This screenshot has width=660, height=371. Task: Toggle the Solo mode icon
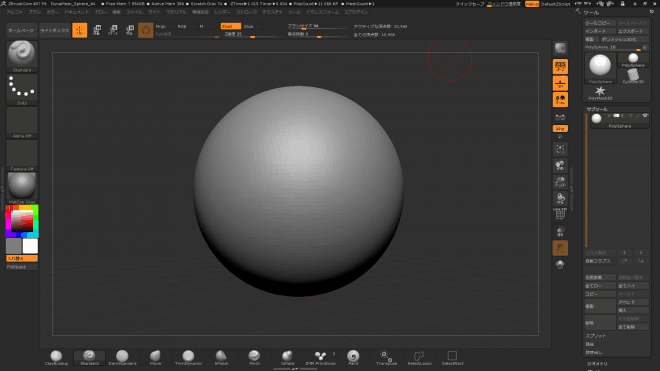(x=560, y=264)
